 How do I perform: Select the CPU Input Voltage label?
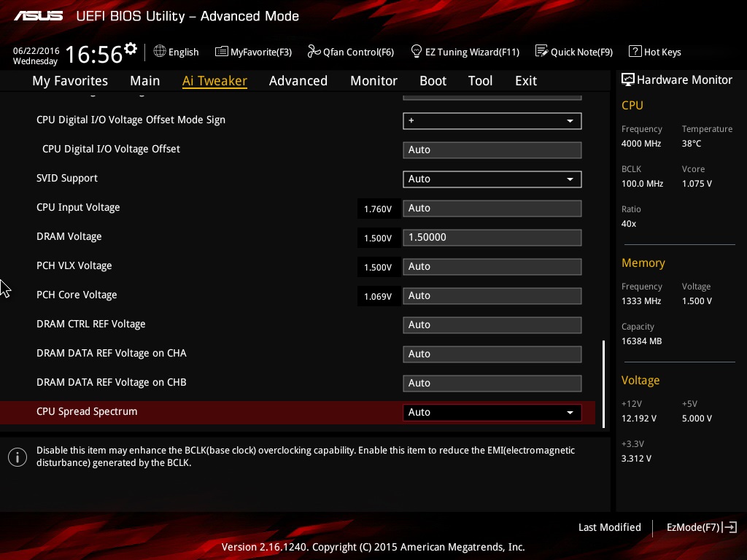pos(78,208)
